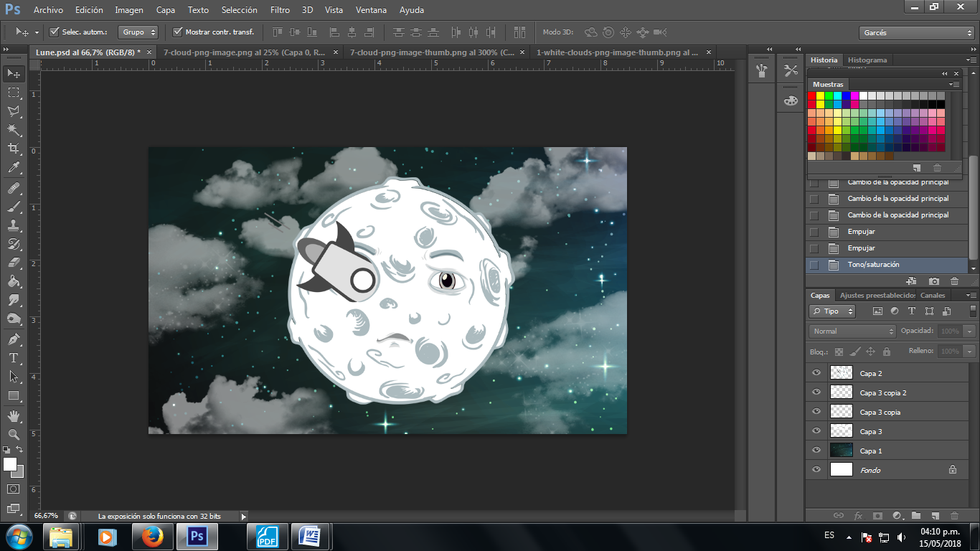Open Garcés workspace dropdown
980x551 pixels.
(916, 33)
